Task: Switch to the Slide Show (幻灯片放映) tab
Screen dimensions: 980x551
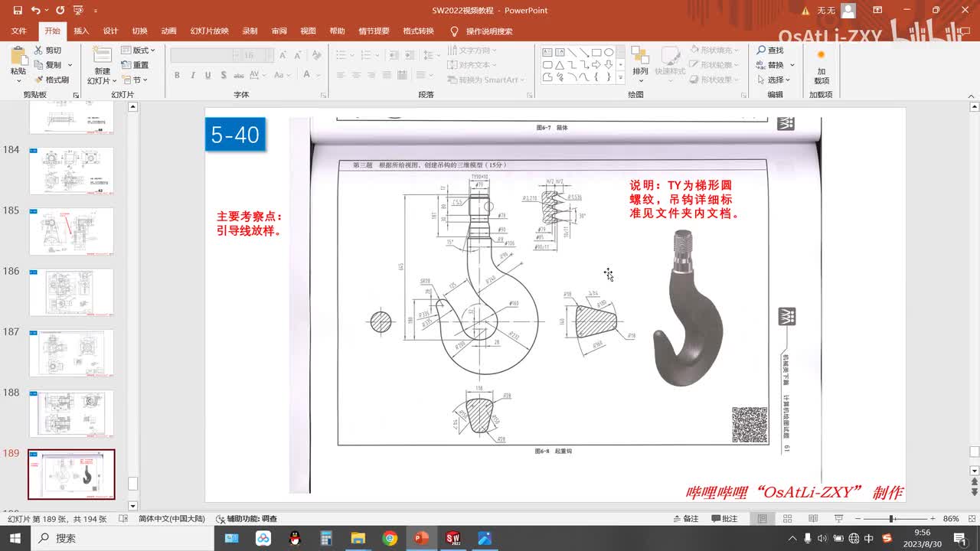Action: (x=209, y=31)
